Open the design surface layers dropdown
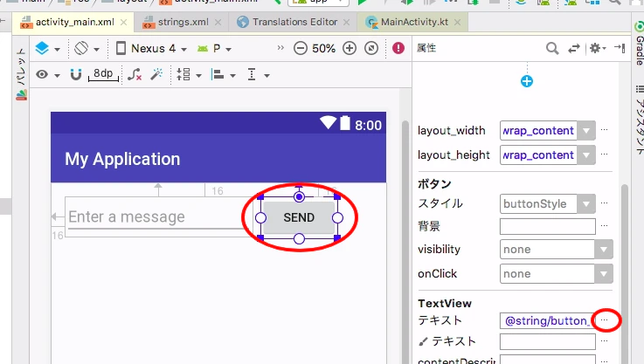The width and height of the screenshot is (644, 364). click(47, 49)
